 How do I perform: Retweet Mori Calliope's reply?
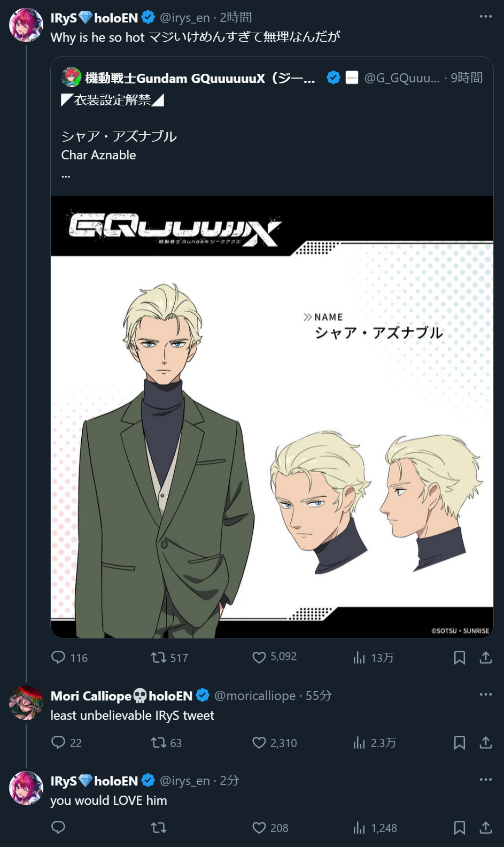159,742
